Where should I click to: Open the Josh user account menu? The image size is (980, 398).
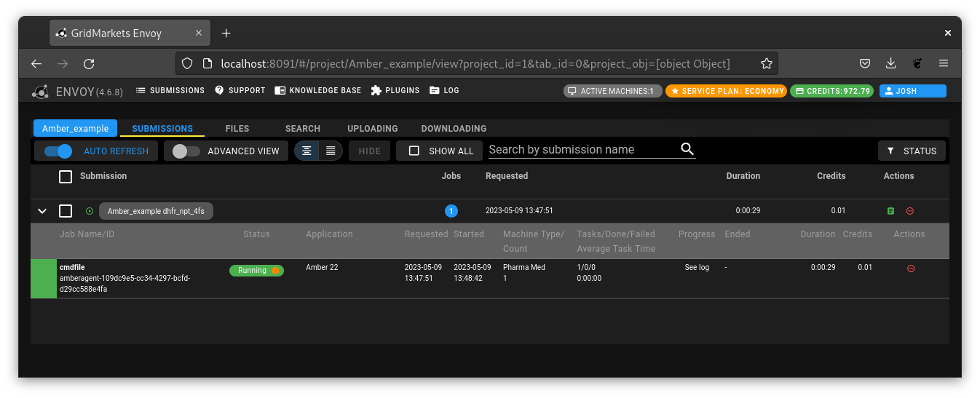pos(912,91)
